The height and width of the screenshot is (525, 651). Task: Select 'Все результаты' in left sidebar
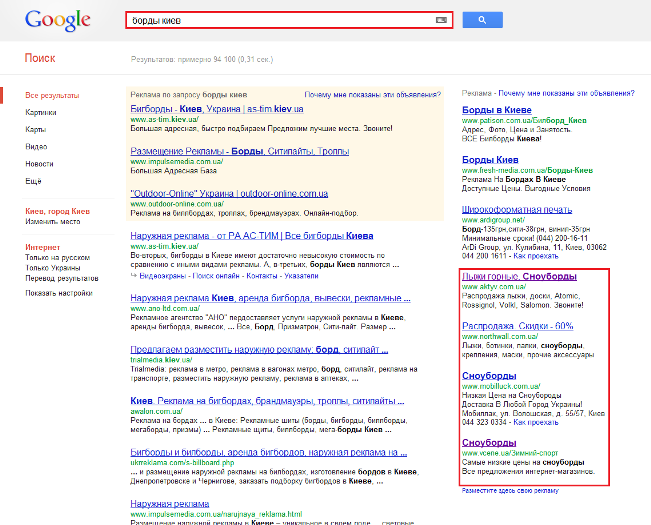[52, 95]
